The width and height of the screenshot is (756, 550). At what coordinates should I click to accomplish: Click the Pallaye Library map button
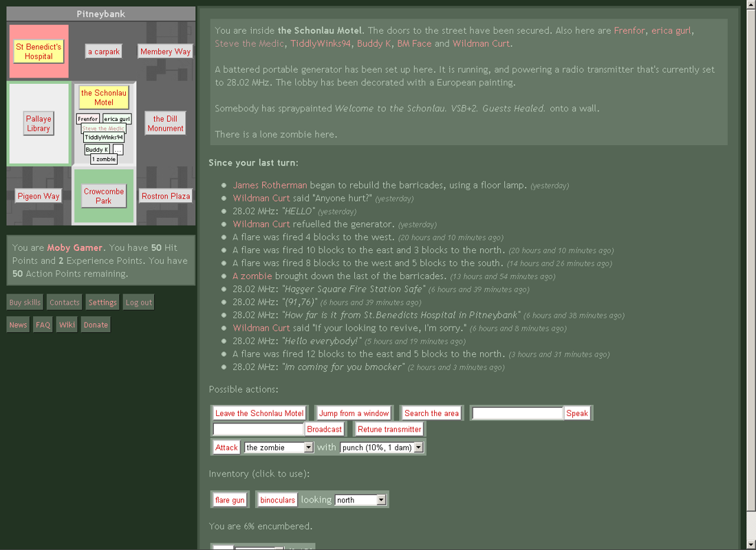[x=39, y=124]
